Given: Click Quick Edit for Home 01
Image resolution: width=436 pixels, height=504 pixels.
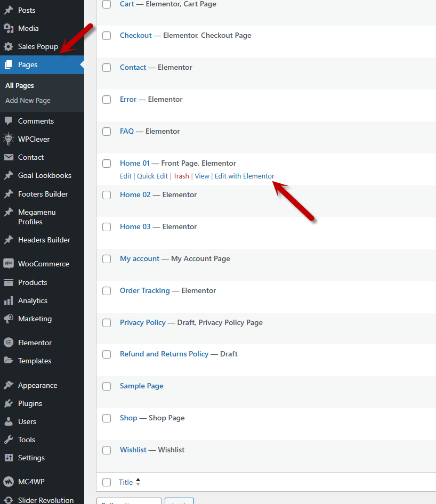Looking at the screenshot, I should [152, 176].
